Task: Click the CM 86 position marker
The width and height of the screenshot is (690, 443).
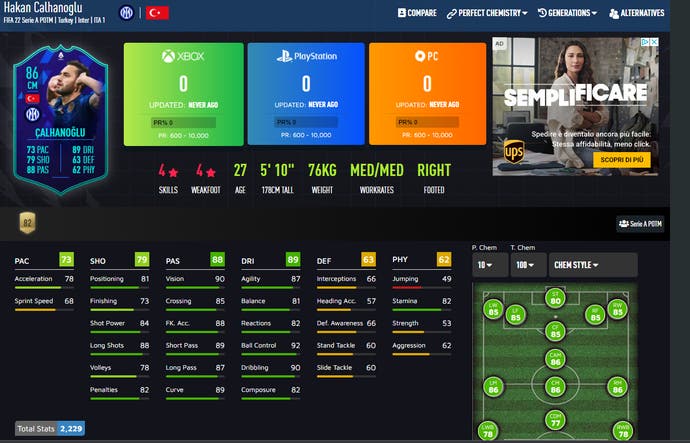Action: [x=555, y=387]
